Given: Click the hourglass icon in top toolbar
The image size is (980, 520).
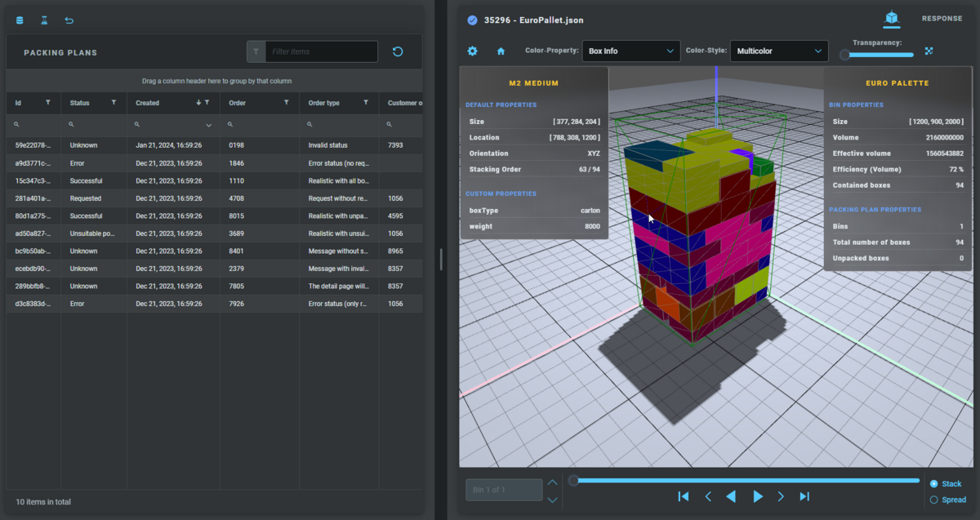Looking at the screenshot, I should click(x=44, y=20).
